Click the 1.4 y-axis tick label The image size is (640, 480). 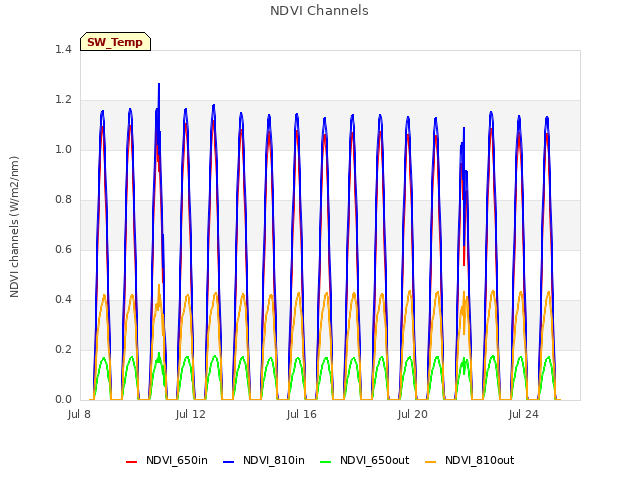pyautogui.click(x=63, y=49)
